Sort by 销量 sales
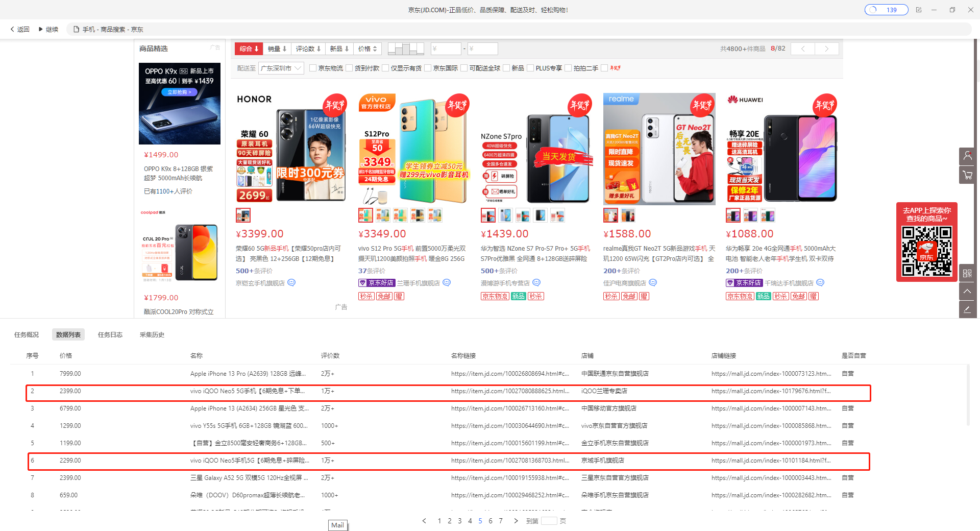The width and height of the screenshot is (980, 531). coord(277,49)
